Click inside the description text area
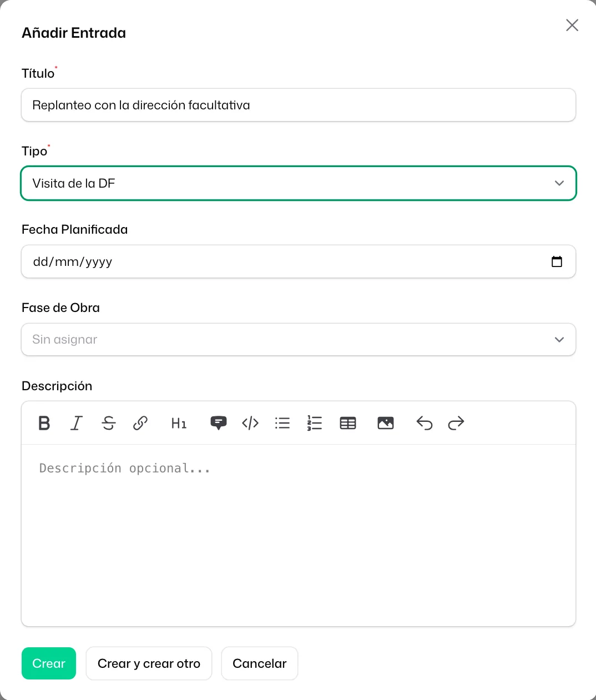 [299, 535]
